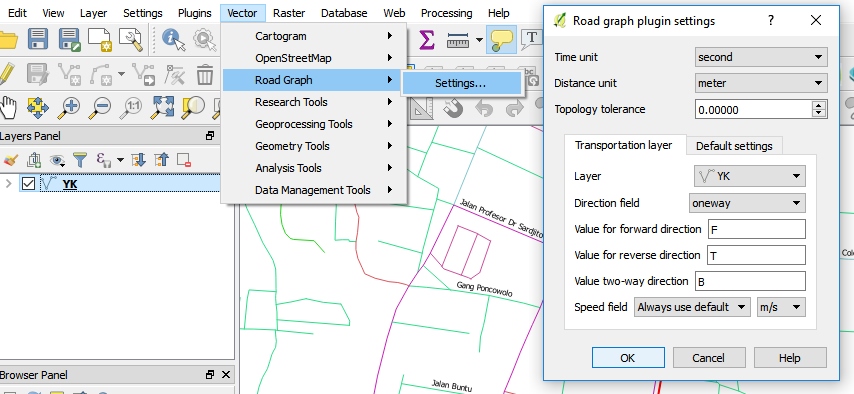Open the Distance unit dropdown
854x394 pixels.
pyautogui.click(x=761, y=83)
